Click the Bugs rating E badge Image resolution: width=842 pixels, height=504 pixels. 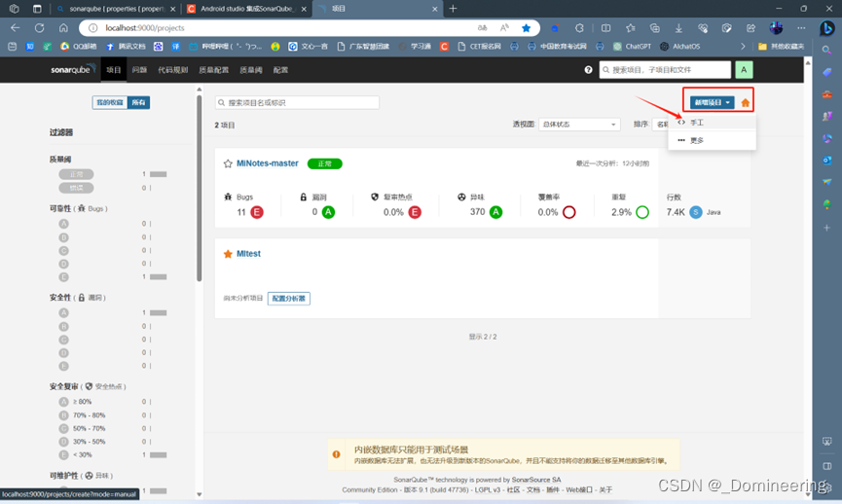tap(257, 212)
